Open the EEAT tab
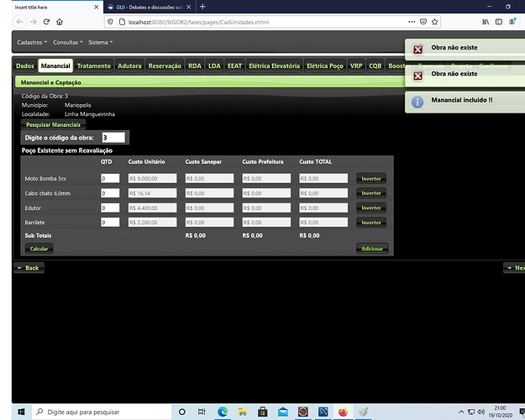 pyautogui.click(x=234, y=66)
